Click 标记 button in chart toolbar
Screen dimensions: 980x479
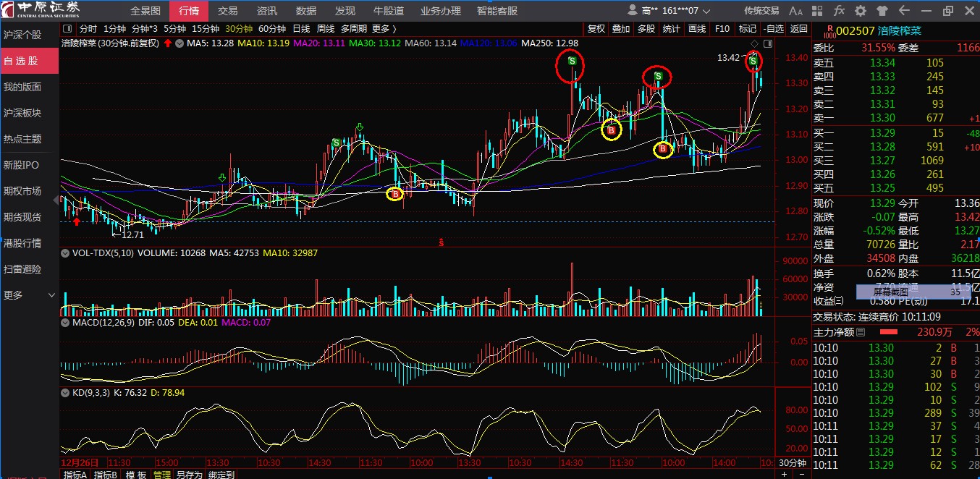[747, 29]
